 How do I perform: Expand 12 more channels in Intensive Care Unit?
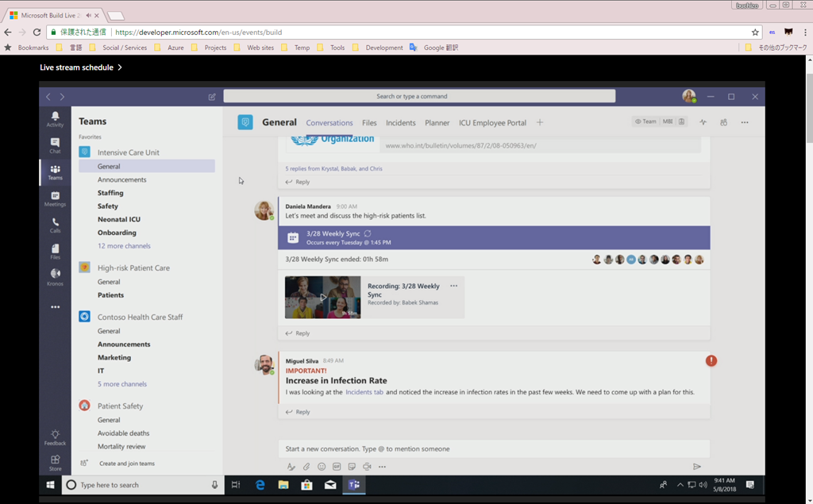123,246
